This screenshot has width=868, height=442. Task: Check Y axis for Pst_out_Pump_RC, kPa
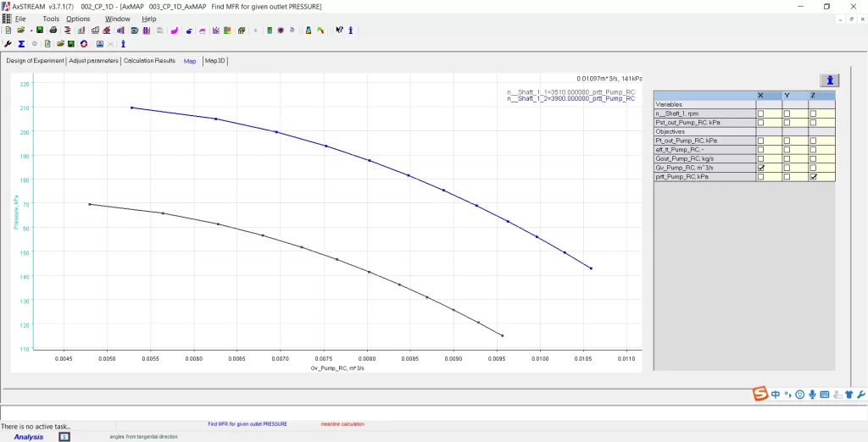(x=787, y=122)
